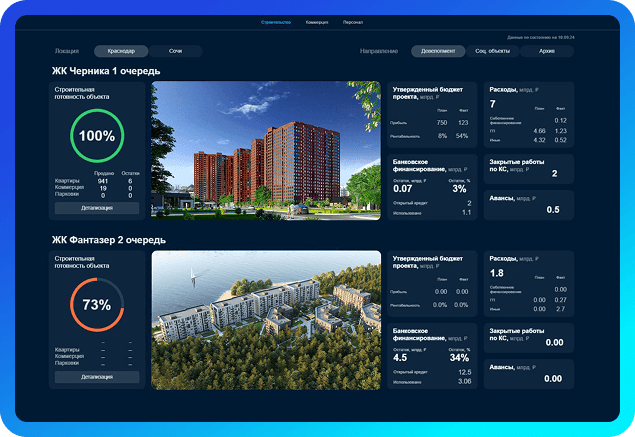The height and width of the screenshot is (437, 635).
Task: Click the remainder percent 3%
Action: [459, 189]
